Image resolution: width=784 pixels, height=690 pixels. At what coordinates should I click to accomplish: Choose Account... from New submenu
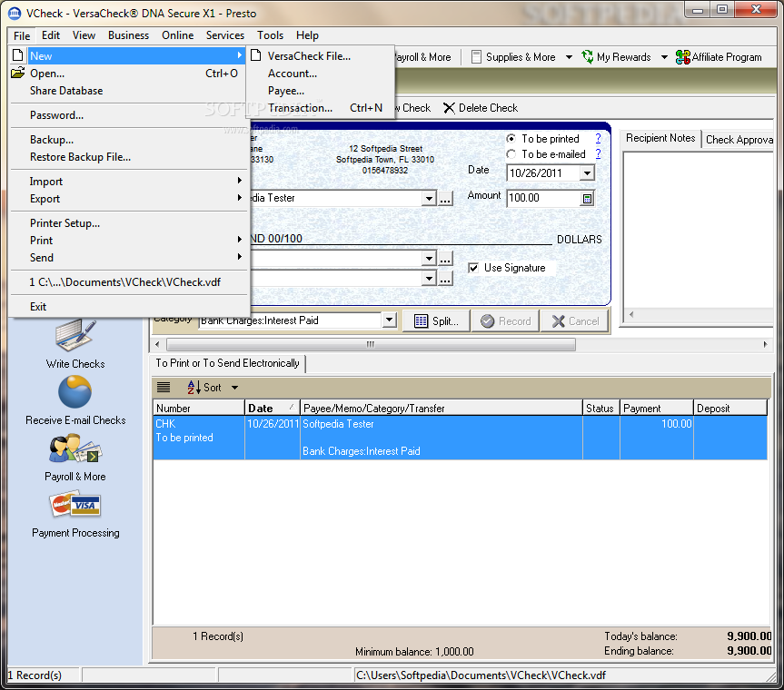[x=320, y=74]
